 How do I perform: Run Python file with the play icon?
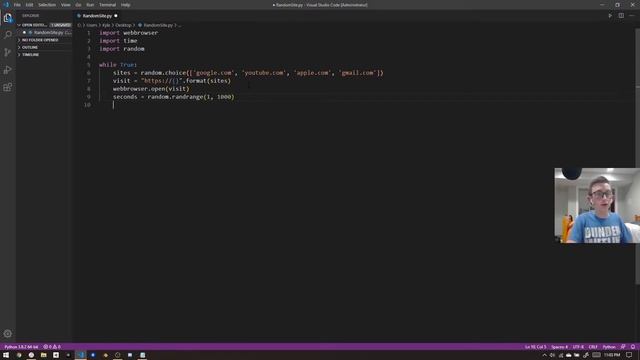tap(610, 16)
